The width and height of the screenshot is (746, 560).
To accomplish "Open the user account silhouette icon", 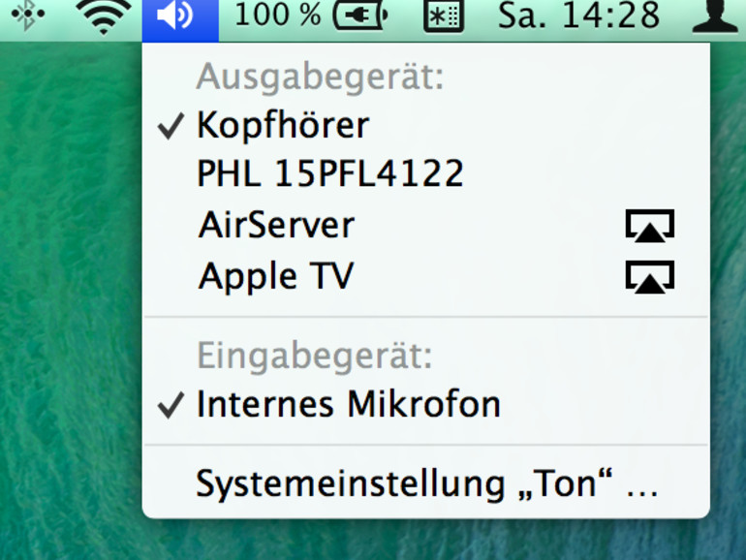I will [x=715, y=16].
